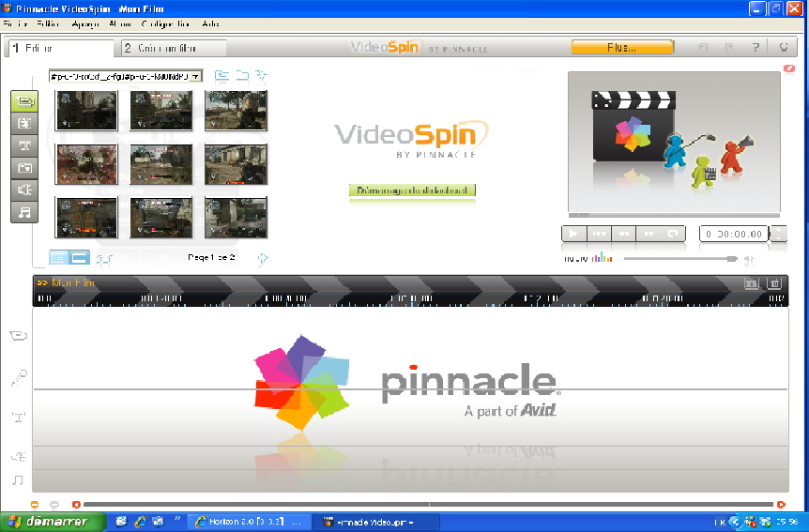Go to next album page arrow
This screenshot has height=532, width=809.
point(263,258)
